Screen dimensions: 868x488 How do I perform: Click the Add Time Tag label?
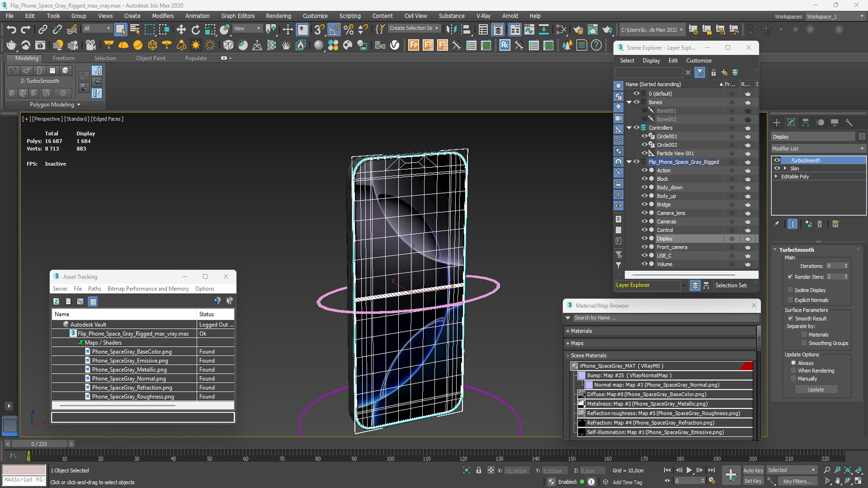[627, 482]
